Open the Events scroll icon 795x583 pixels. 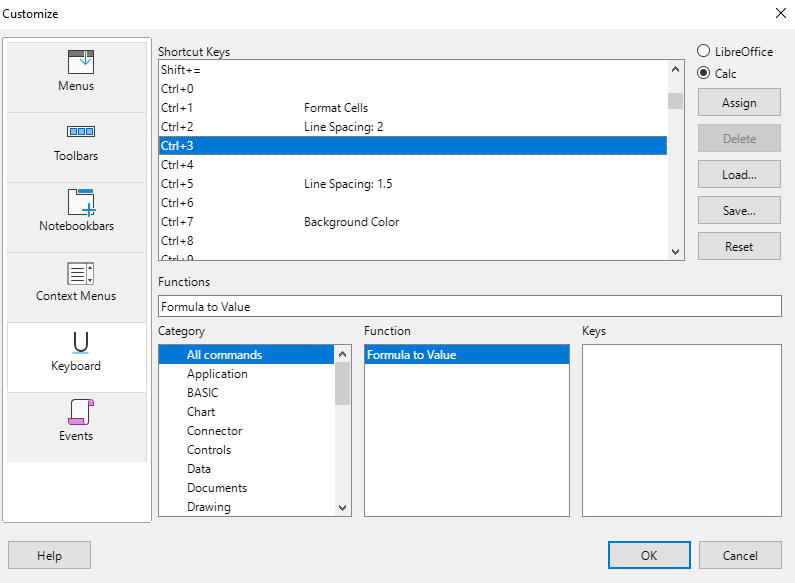81,412
